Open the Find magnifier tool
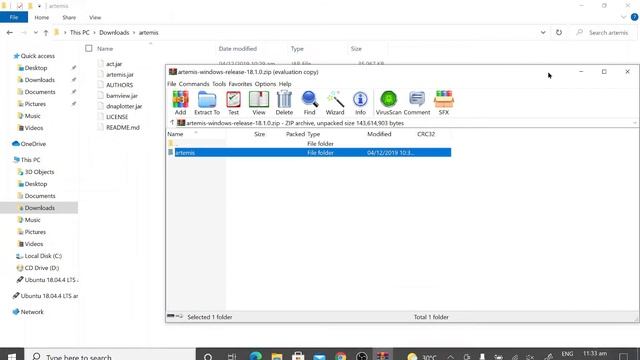The height and width of the screenshot is (360, 640). 309,103
